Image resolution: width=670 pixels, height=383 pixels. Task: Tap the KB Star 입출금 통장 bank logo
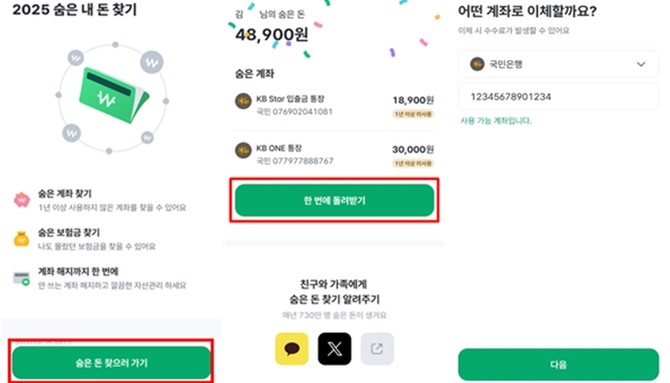point(243,101)
